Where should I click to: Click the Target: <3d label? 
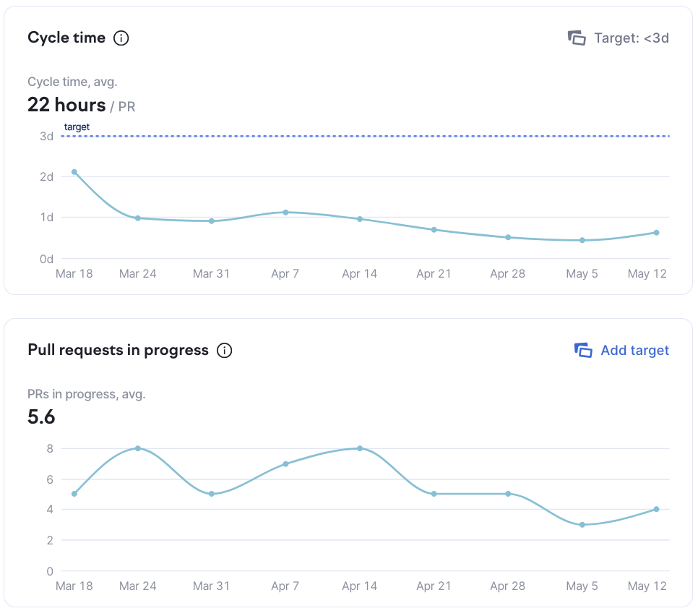click(x=631, y=38)
